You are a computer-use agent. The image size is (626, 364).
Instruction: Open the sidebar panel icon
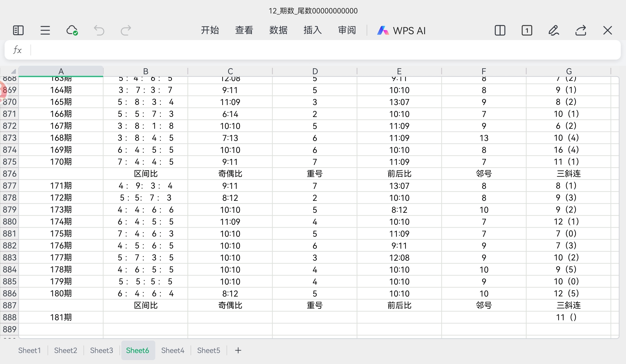tap(18, 31)
